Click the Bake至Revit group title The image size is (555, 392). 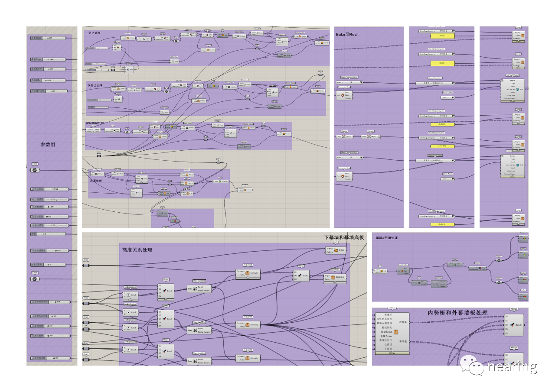click(347, 34)
